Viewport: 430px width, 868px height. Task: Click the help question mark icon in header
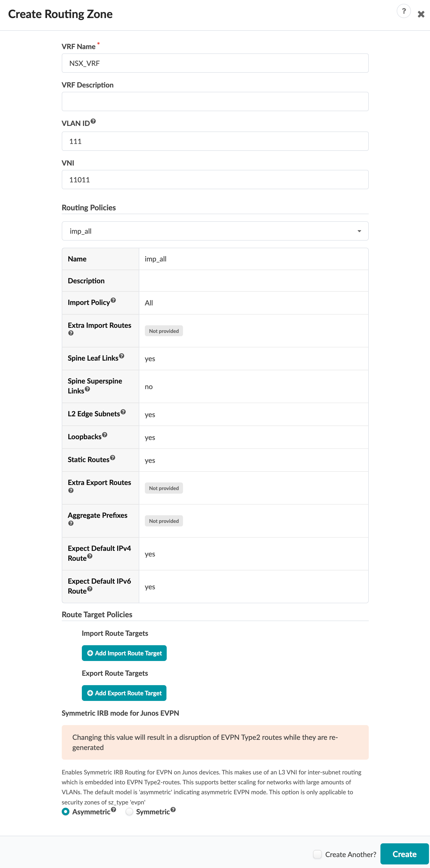(403, 11)
